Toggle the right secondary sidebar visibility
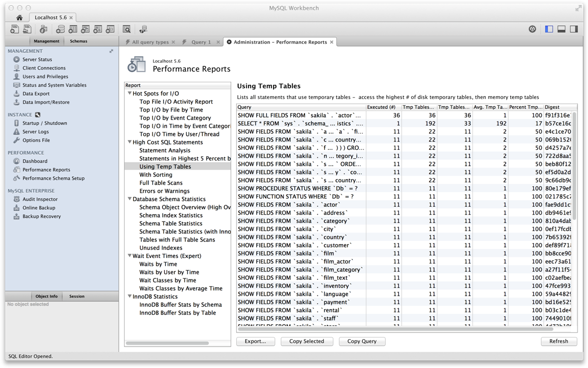This screenshot has height=368, width=588. (x=574, y=29)
